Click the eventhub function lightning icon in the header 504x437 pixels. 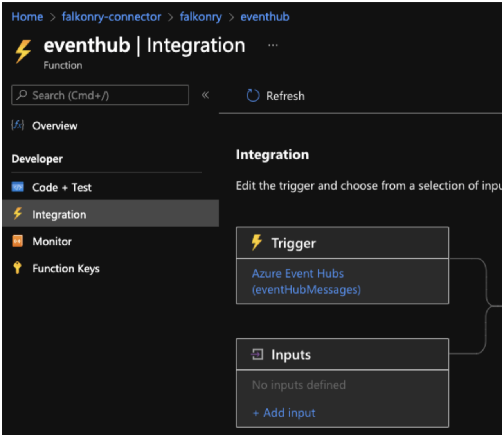pos(23,52)
